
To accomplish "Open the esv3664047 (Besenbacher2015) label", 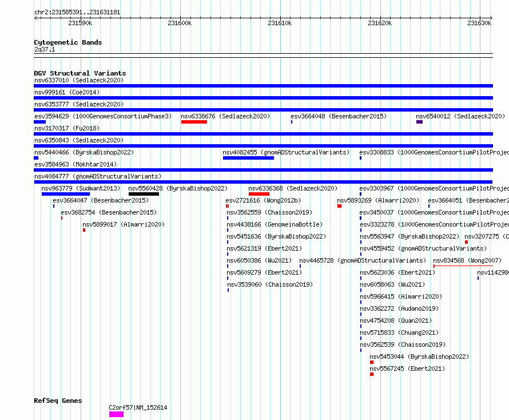I will 101,200.
